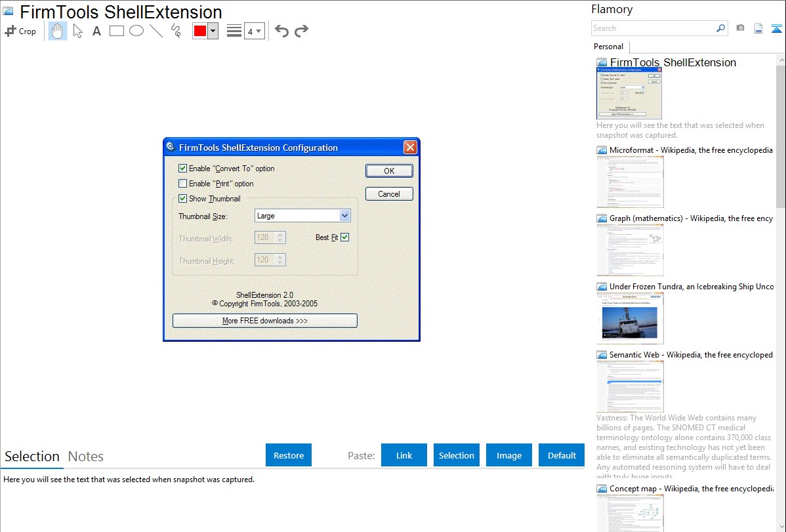Open the color picker dropdown arrow

(x=213, y=31)
